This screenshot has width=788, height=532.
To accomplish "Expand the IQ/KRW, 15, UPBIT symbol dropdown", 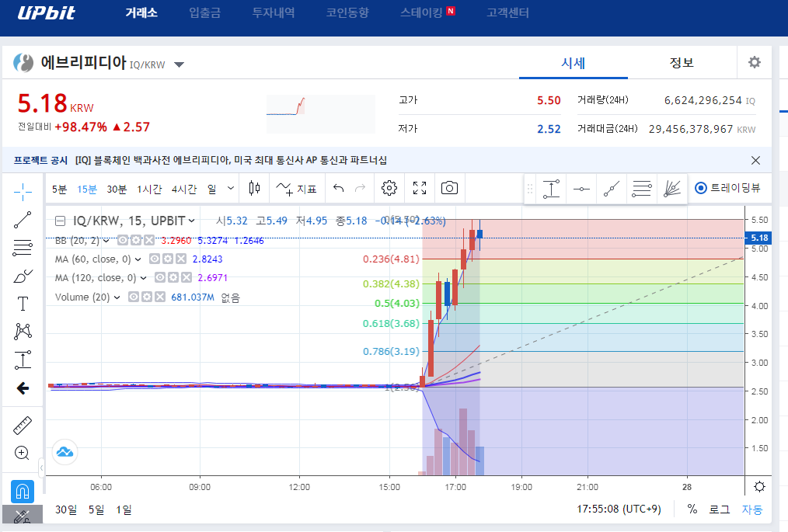I will tap(191, 221).
